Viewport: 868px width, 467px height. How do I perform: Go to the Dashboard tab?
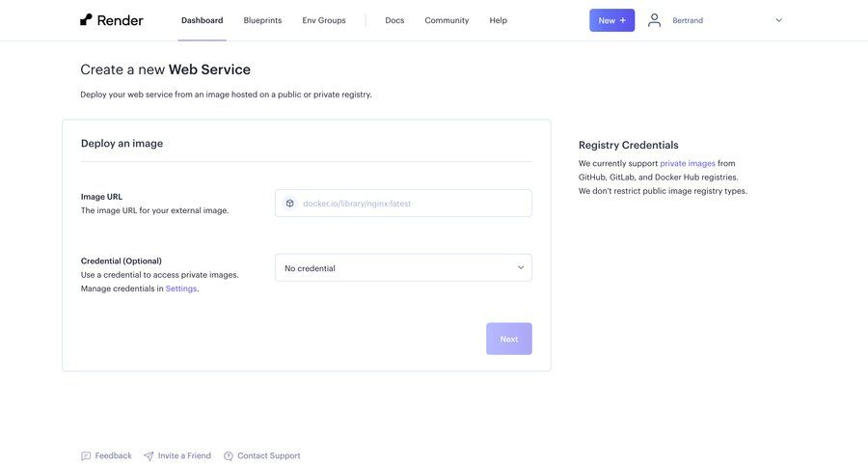click(202, 20)
